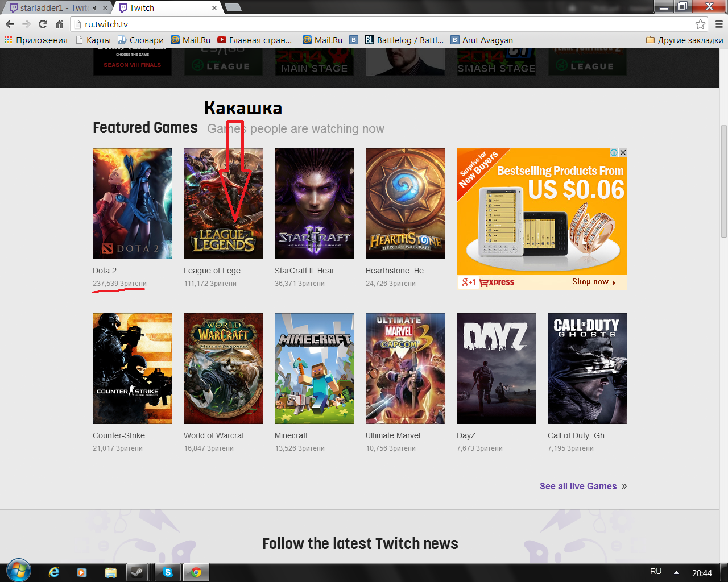Open File Explorer from taskbar
This screenshot has width=728, height=582.
click(110, 572)
